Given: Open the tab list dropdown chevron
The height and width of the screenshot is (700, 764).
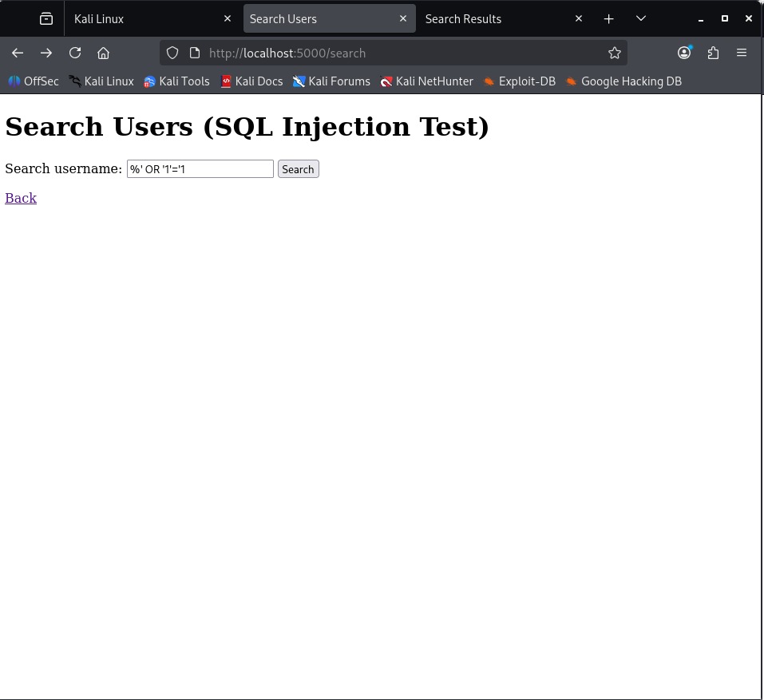Looking at the screenshot, I should pos(640,18).
